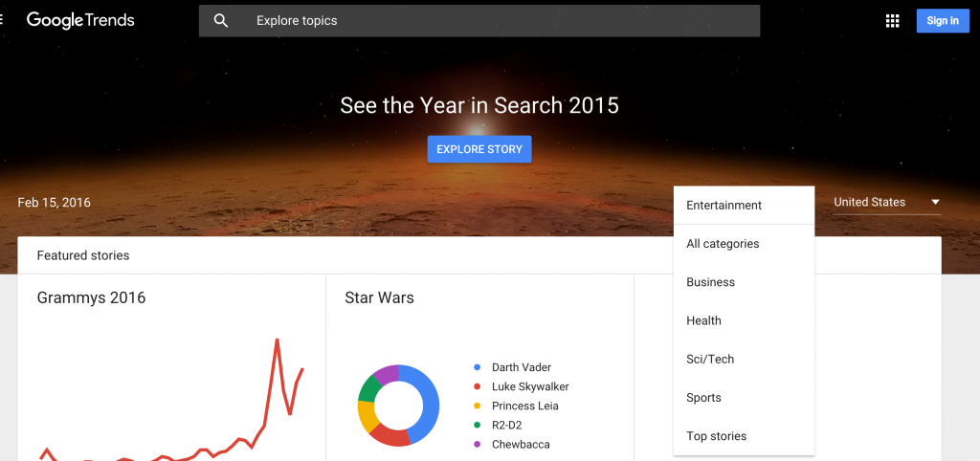This screenshot has height=461, width=980.
Task: Click the Feb 15, 2016 date
Action: (54, 203)
